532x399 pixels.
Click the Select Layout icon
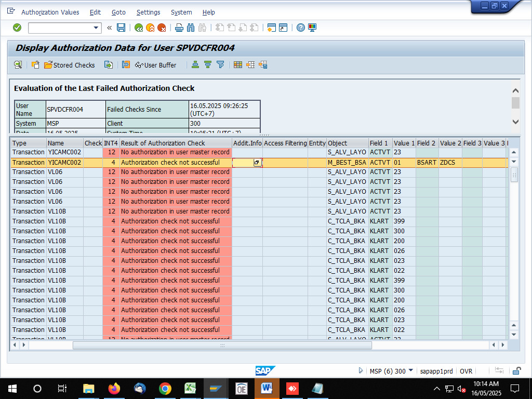coord(250,65)
